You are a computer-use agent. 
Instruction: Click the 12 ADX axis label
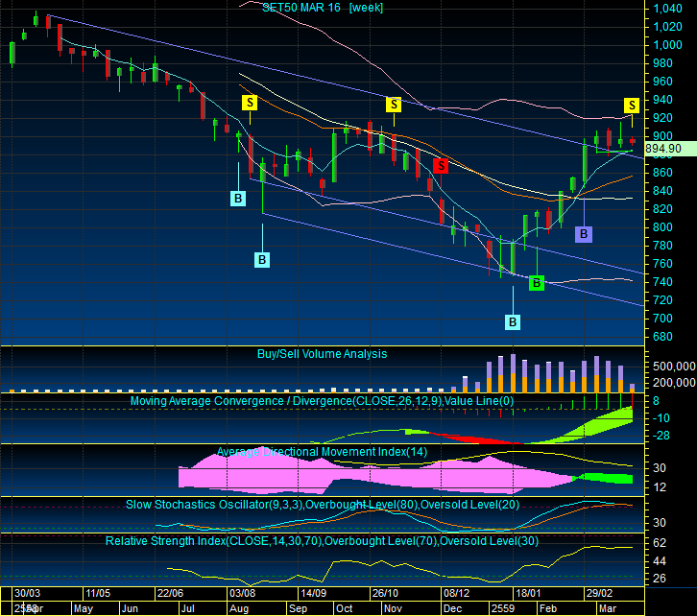(x=660, y=487)
